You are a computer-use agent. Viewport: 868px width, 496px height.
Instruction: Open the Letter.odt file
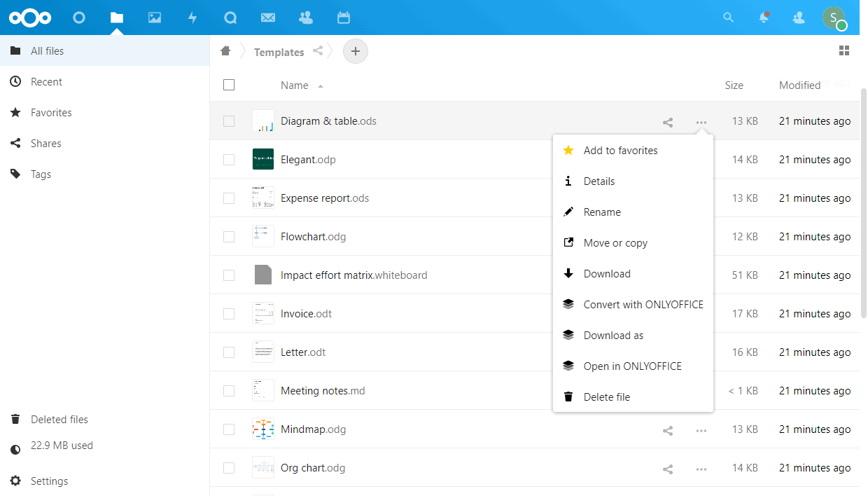point(303,352)
